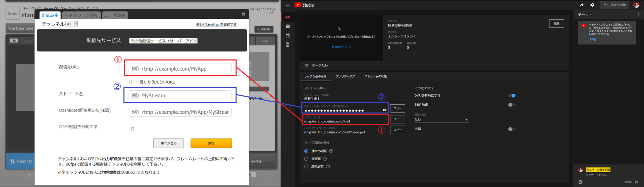Image resolution: width=644 pixels, height=187 pixels.
Task: Click the CUSTOM button behind the dialog
Action: [264, 29]
